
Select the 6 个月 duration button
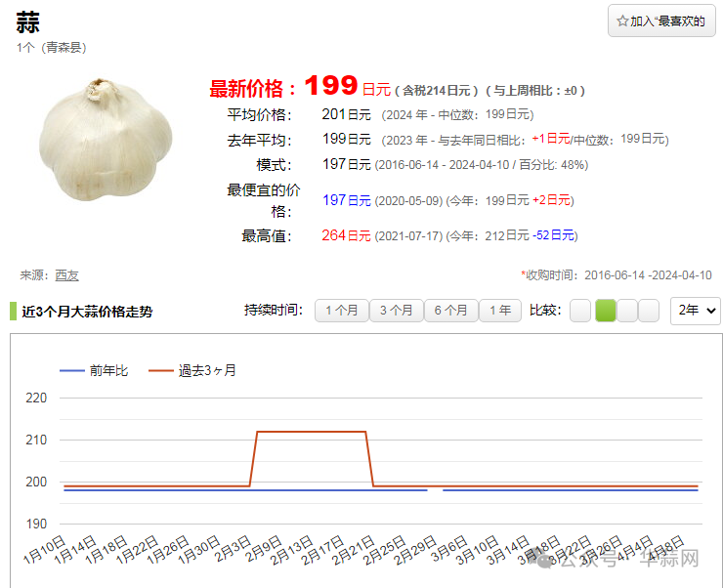tap(450, 311)
